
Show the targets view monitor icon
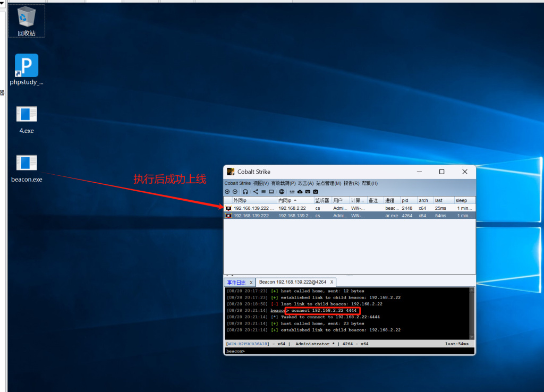point(271,192)
